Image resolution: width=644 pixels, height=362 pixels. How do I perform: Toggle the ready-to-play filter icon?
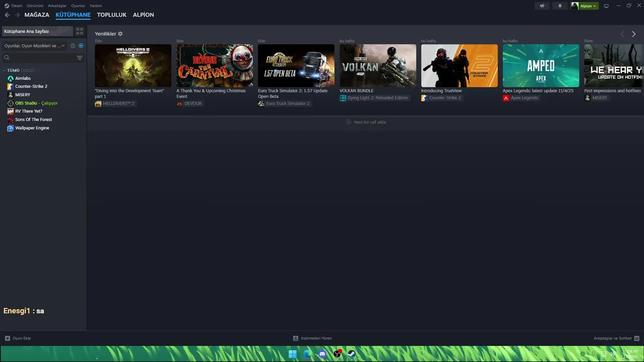point(81,46)
